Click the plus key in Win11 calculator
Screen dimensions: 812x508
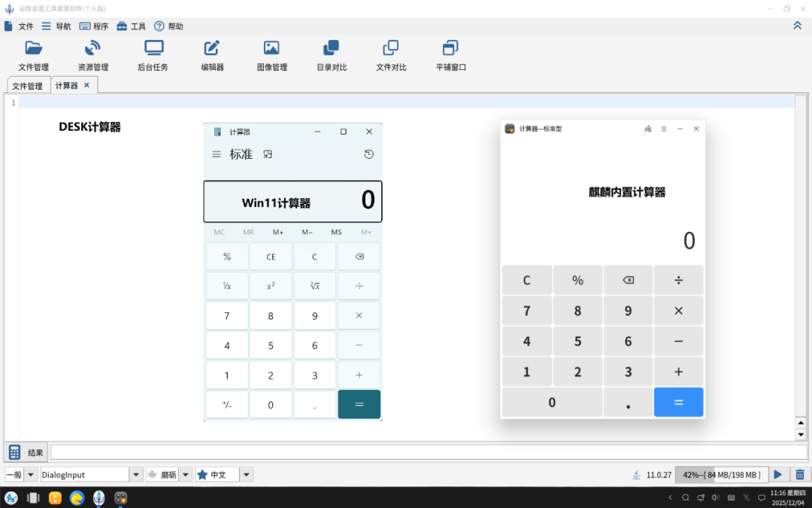tap(359, 375)
